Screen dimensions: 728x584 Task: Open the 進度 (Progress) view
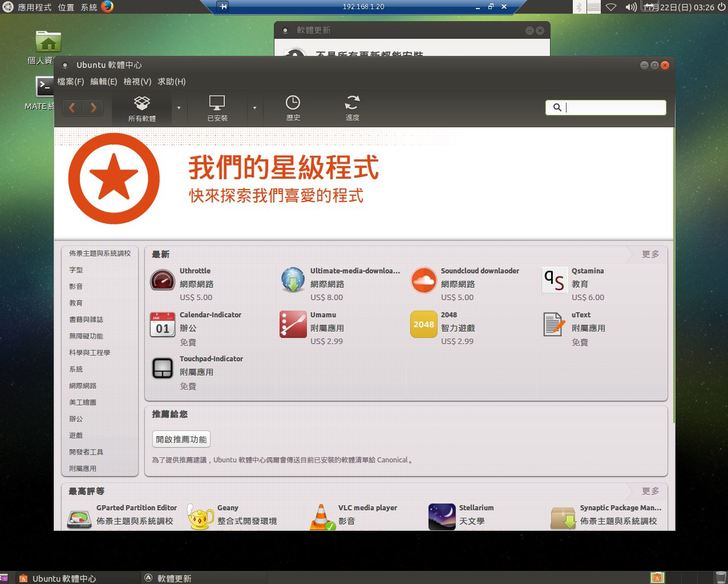(x=352, y=109)
